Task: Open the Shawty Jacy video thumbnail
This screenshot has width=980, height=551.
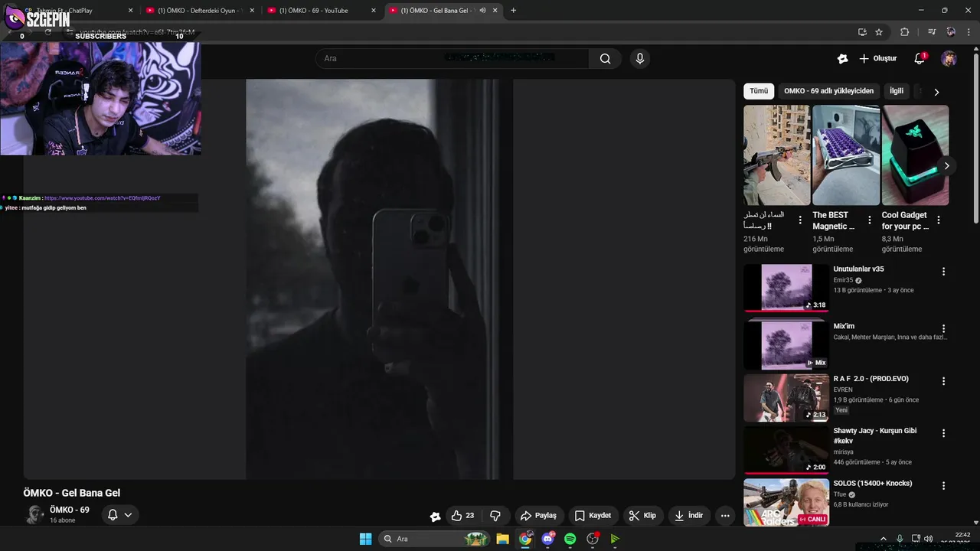Action: click(786, 450)
